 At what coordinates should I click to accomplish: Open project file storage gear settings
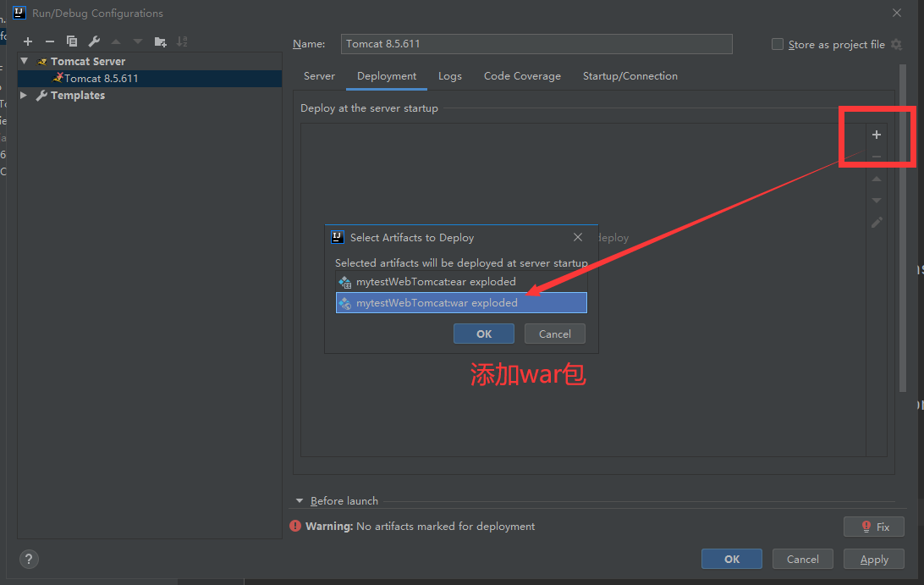pyautogui.click(x=896, y=44)
